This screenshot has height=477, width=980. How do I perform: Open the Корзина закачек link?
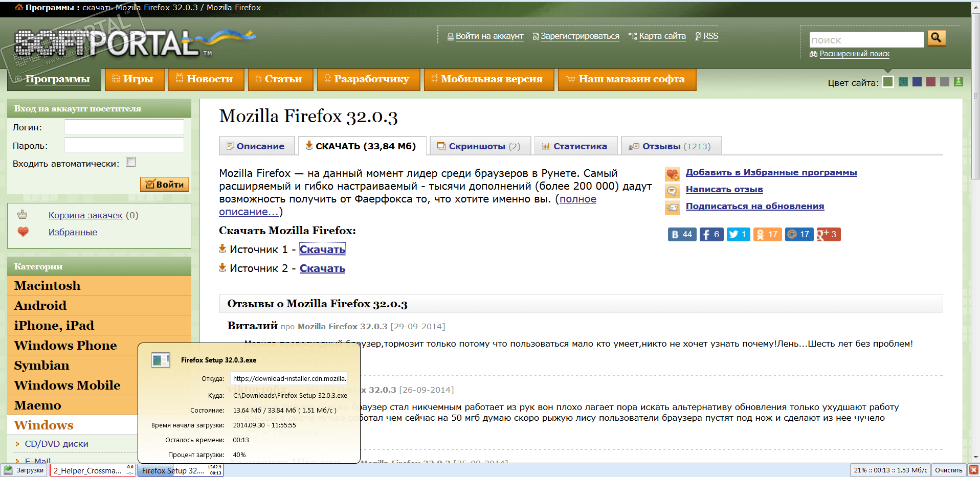tap(85, 215)
